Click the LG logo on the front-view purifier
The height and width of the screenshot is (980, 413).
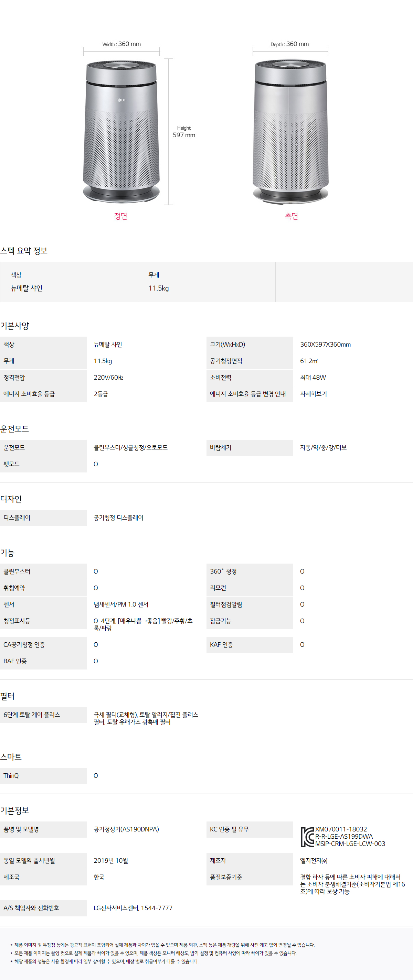click(x=121, y=100)
